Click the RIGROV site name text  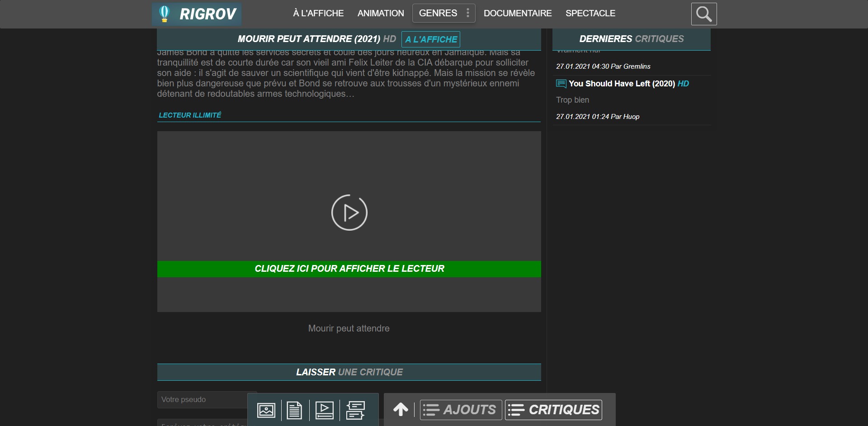pyautogui.click(x=208, y=14)
